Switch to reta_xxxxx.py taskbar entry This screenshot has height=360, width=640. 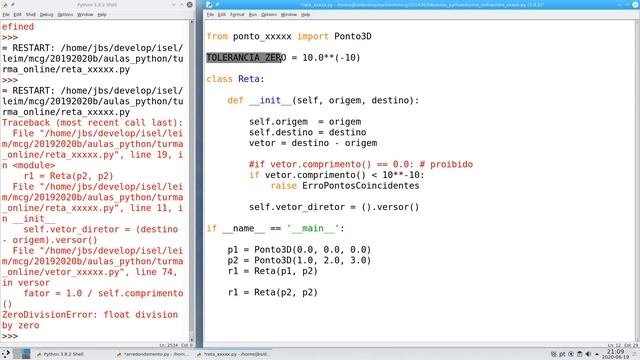[234, 354]
